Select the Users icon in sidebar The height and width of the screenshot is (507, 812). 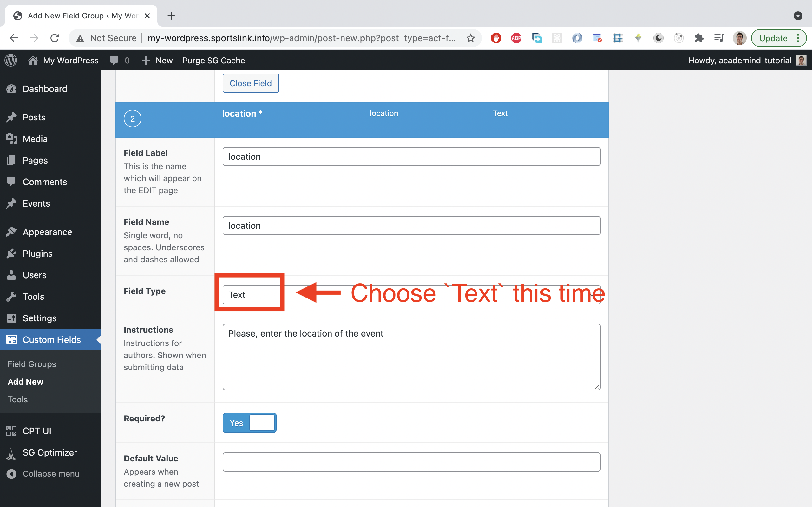point(12,275)
